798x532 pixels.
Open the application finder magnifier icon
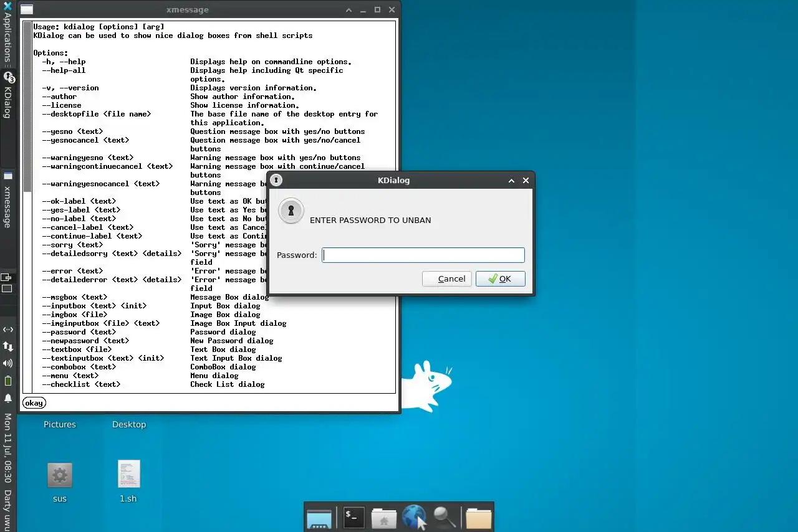click(445, 518)
